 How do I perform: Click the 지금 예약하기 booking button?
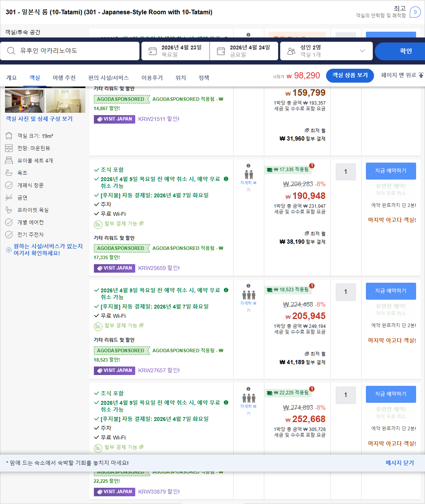point(391,171)
